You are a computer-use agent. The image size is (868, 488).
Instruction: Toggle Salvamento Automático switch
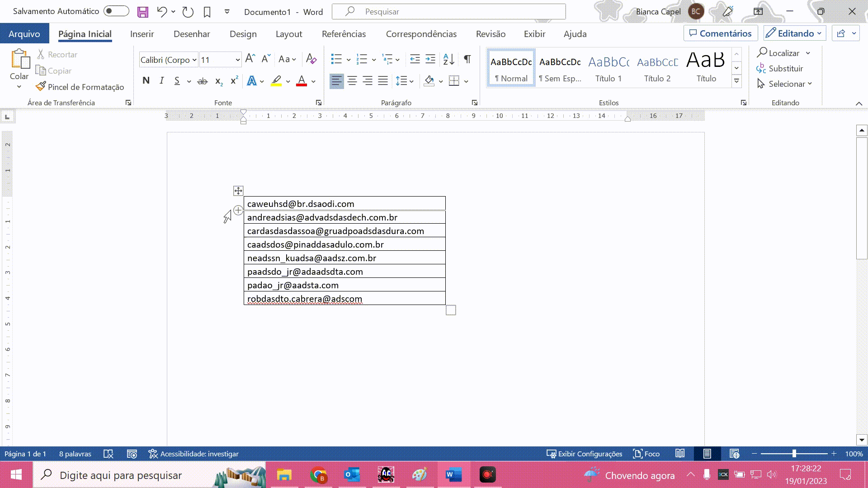[x=116, y=11]
